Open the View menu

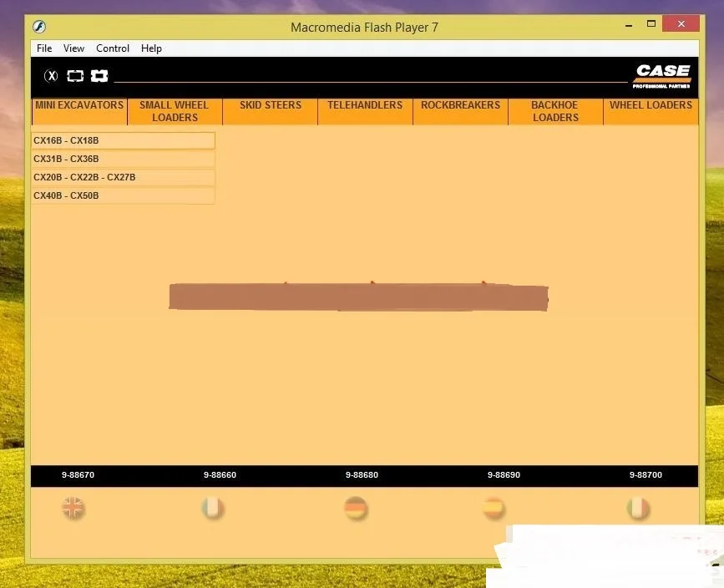[73, 48]
